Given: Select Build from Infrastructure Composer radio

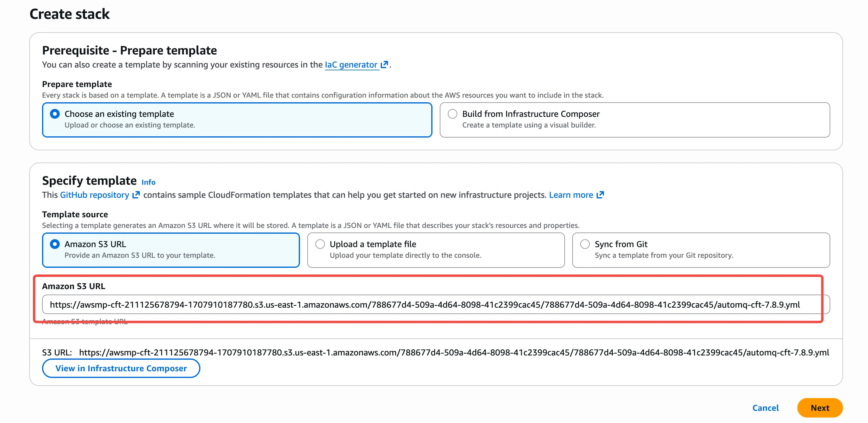Looking at the screenshot, I should [452, 114].
